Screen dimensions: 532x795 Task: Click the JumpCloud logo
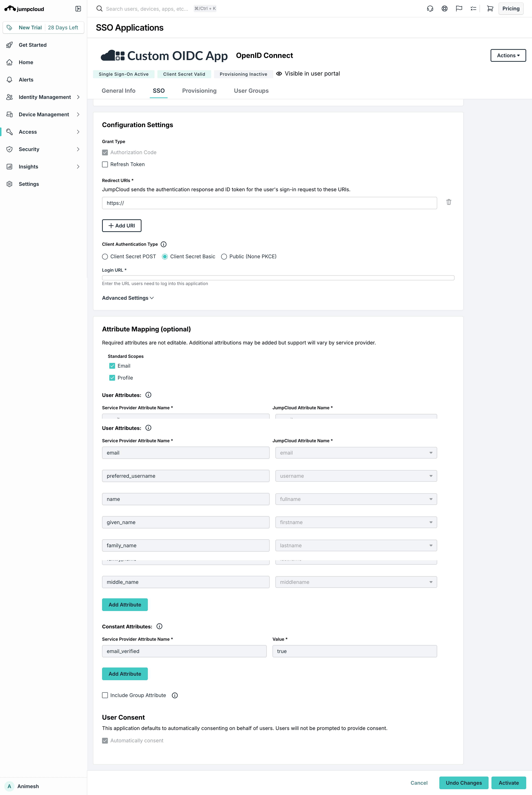coord(24,9)
